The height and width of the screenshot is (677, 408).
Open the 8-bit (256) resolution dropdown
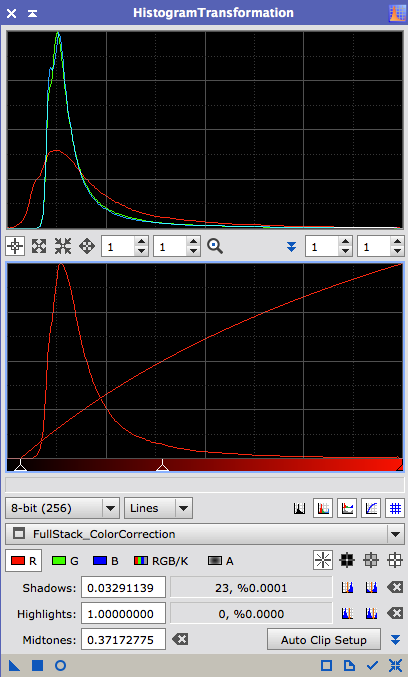(x=63, y=508)
